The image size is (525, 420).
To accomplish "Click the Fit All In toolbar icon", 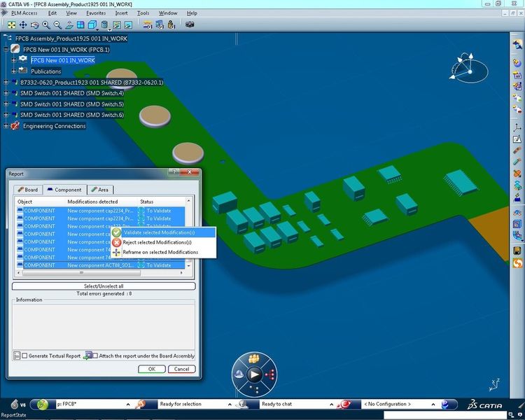I will pos(11,24).
